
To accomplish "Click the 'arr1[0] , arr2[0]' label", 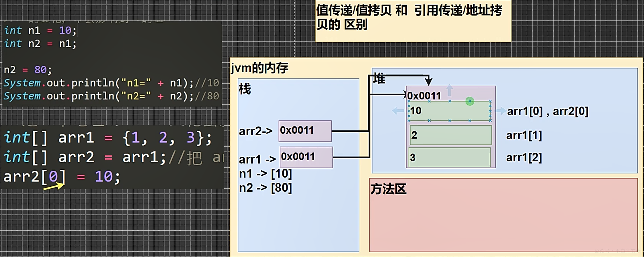I will (x=548, y=111).
